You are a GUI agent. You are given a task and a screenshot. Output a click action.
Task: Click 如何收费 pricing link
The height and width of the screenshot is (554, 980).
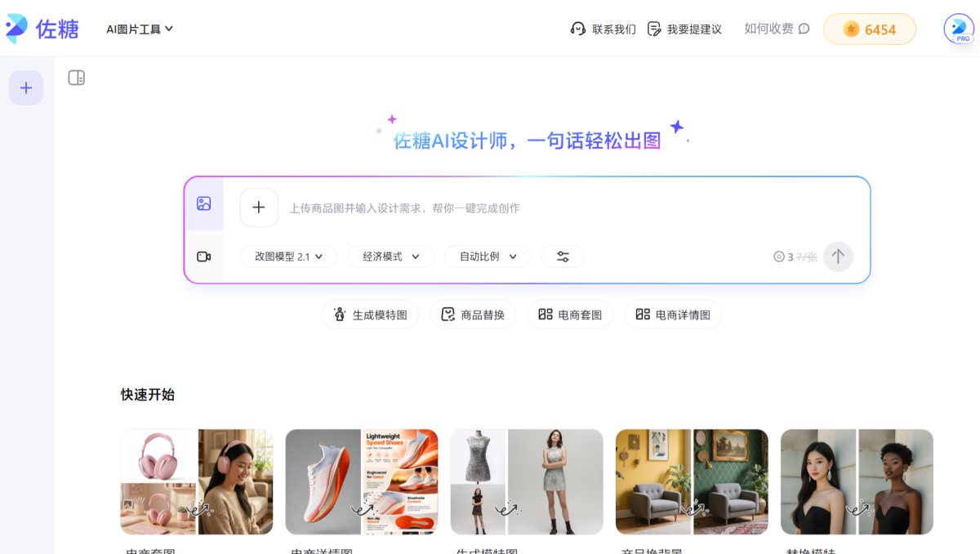click(768, 29)
